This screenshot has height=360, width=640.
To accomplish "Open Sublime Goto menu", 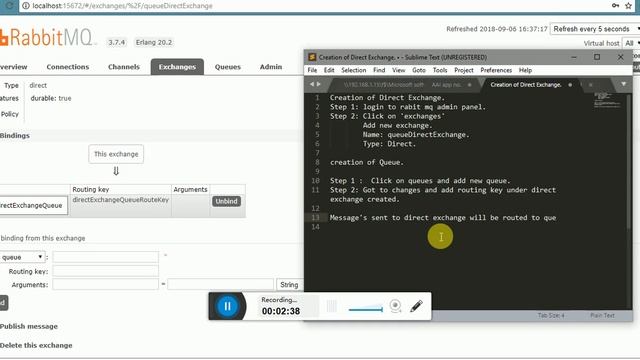I will (x=419, y=70).
